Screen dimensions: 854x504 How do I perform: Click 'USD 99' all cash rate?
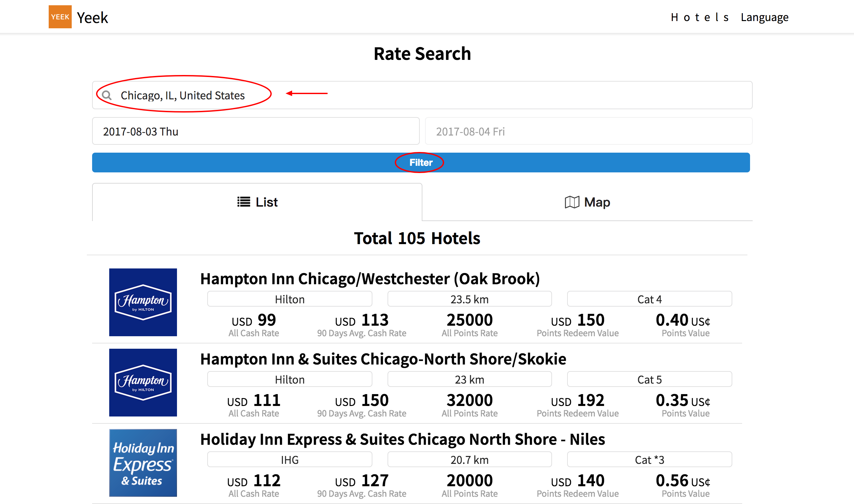254,320
